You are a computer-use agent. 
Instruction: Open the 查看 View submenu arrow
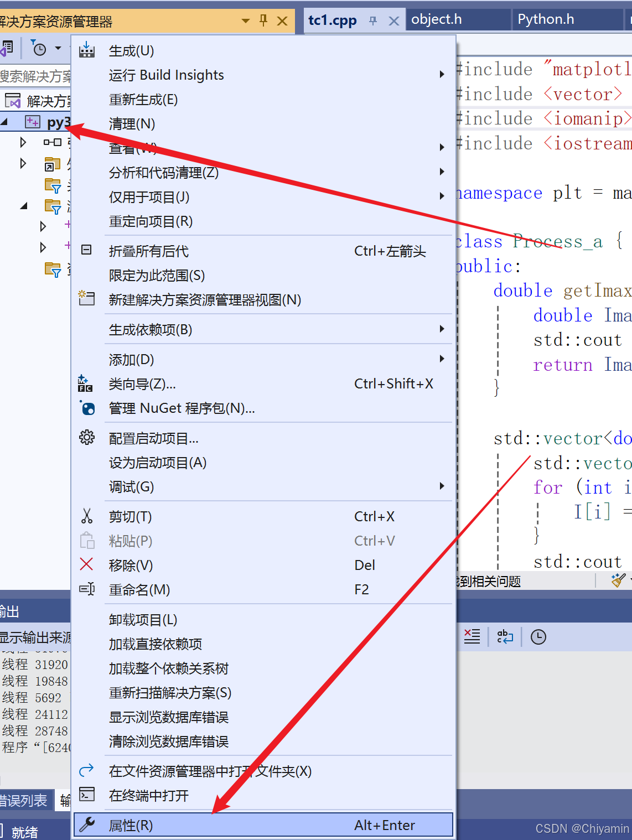(442, 147)
